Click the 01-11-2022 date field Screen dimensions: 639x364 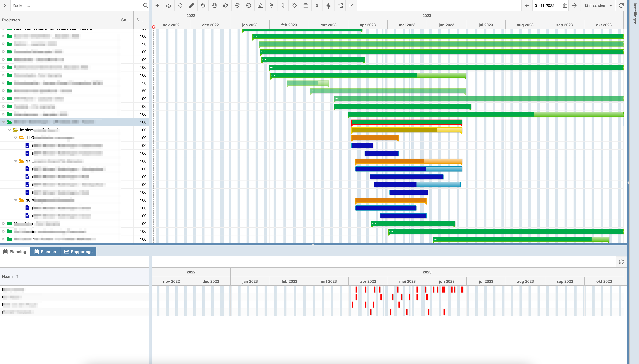click(547, 6)
